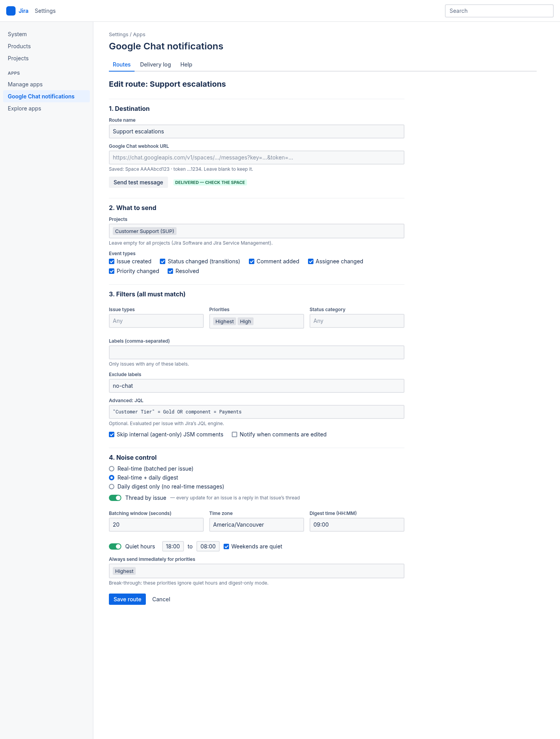
Task: Toggle Priority changed checkbox
Action: [112, 271]
